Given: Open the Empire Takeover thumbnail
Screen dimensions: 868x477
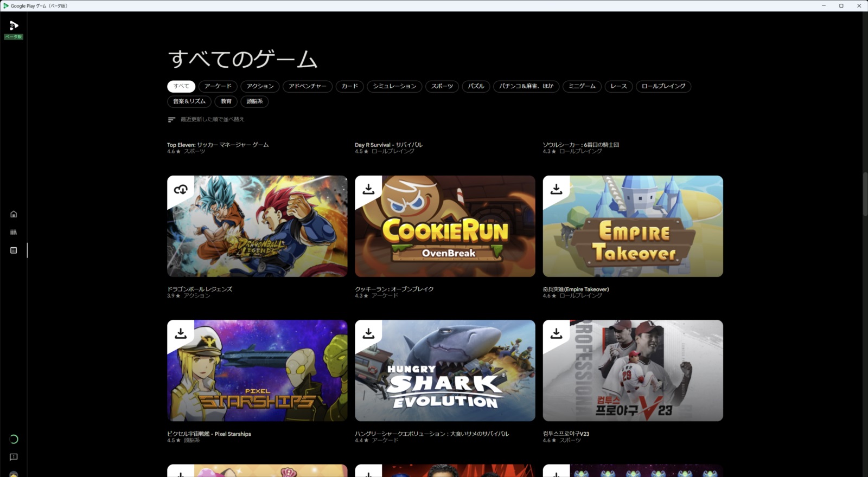Looking at the screenshot, I should point(633,226).
